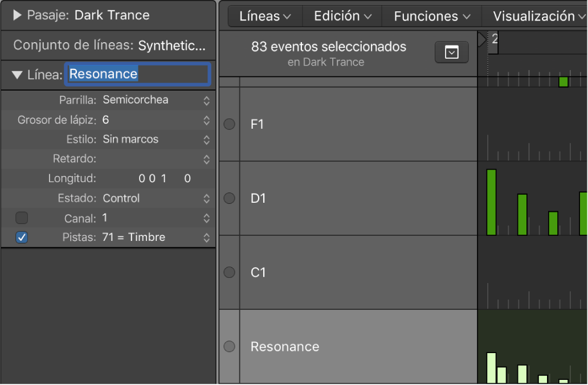This screenshot has width=588, height=385.
Task: Open the Líneas menu
Action: click(265, 17)
